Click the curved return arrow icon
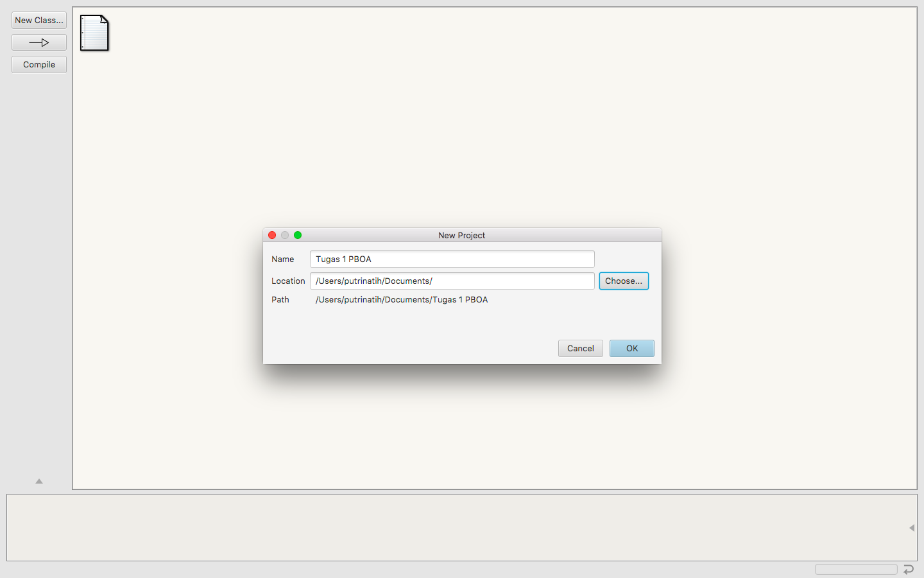The image size is (924, 578). coord(909,570)
